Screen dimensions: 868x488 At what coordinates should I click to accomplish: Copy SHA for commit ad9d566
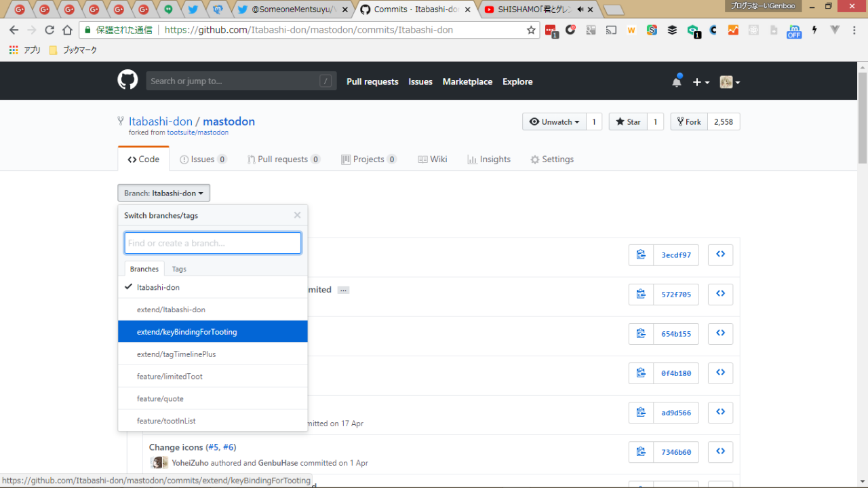[x=640, y=412]
